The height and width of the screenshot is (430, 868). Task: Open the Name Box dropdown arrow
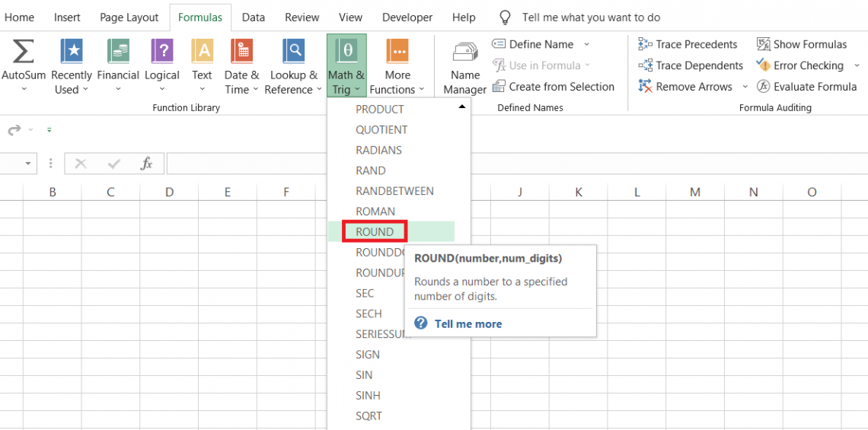29,164
